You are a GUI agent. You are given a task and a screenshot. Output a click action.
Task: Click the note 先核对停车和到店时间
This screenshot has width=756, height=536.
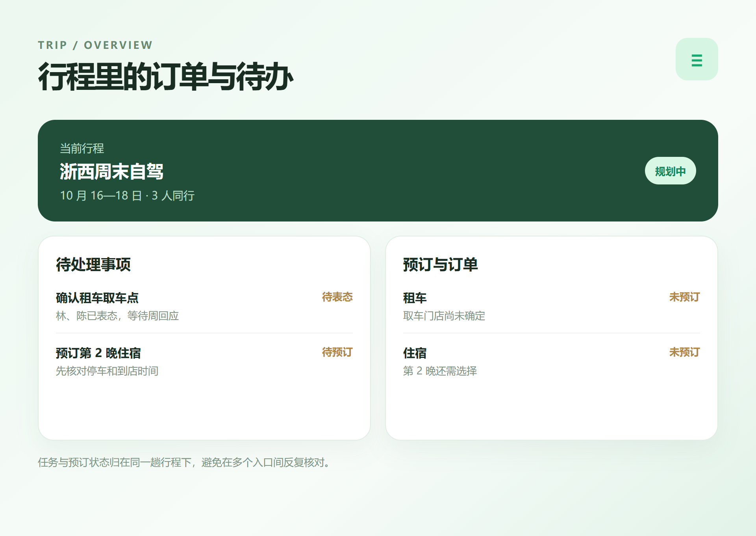coord(107,371)
